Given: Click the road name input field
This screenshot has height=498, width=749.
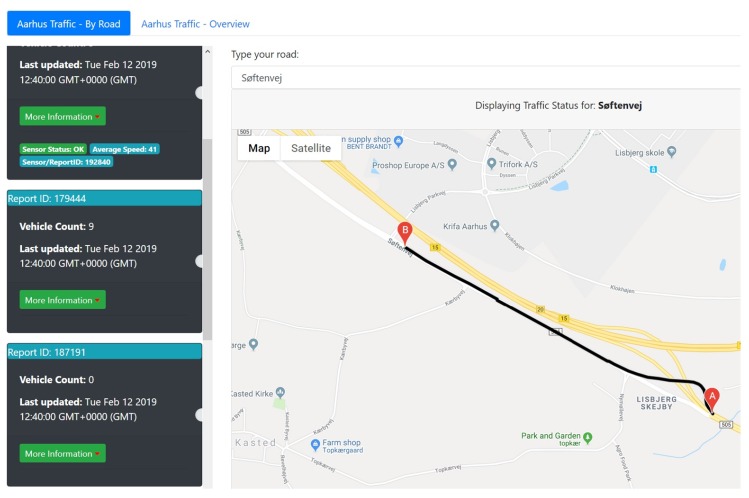Looking at the screenshot, I should pos(485,77).
